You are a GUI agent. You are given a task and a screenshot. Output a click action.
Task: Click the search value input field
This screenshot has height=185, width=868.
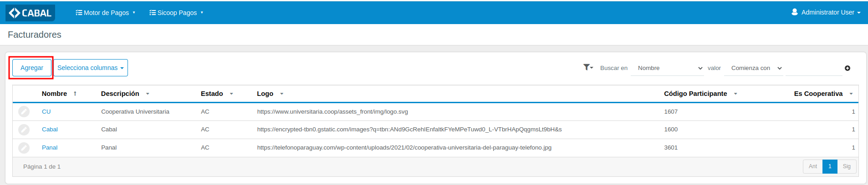click(x=813, y=68)
